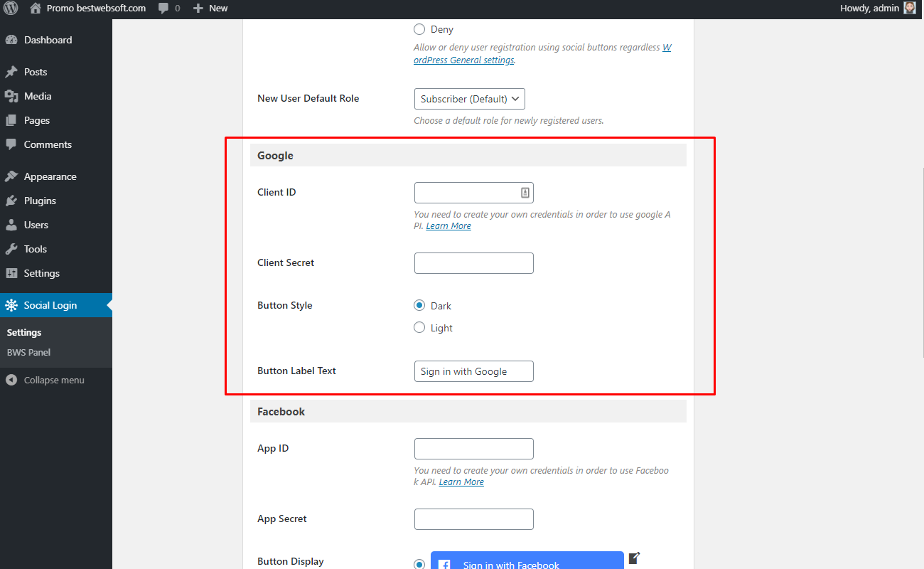The image size is (924, 569).
Task: Click the Settings sliders icon
Action: (11, 273)
